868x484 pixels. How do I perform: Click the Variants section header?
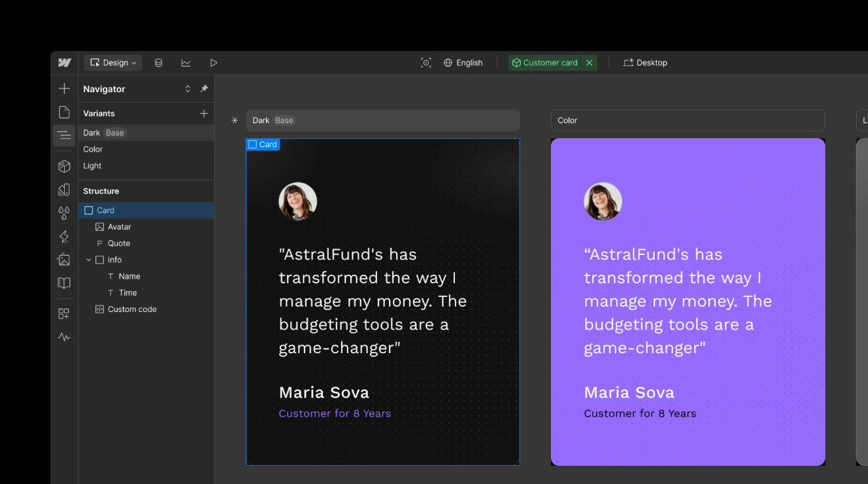99,113
